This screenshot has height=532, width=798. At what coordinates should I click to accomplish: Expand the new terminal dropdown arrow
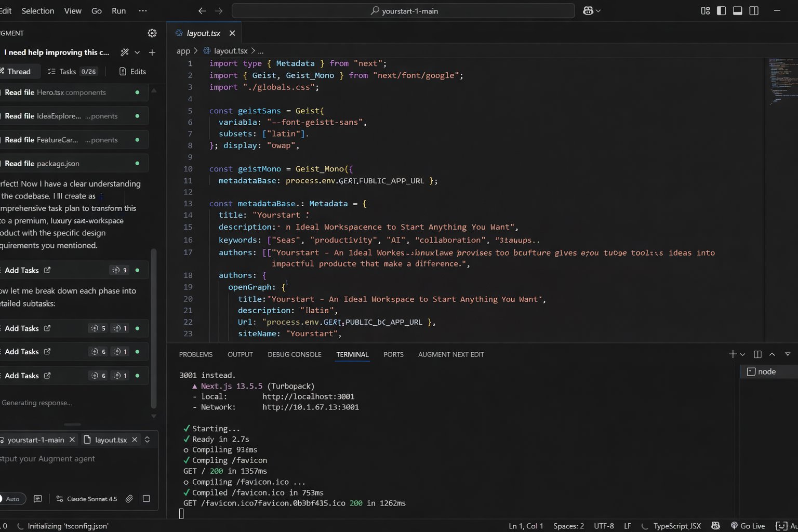[743, 354]
